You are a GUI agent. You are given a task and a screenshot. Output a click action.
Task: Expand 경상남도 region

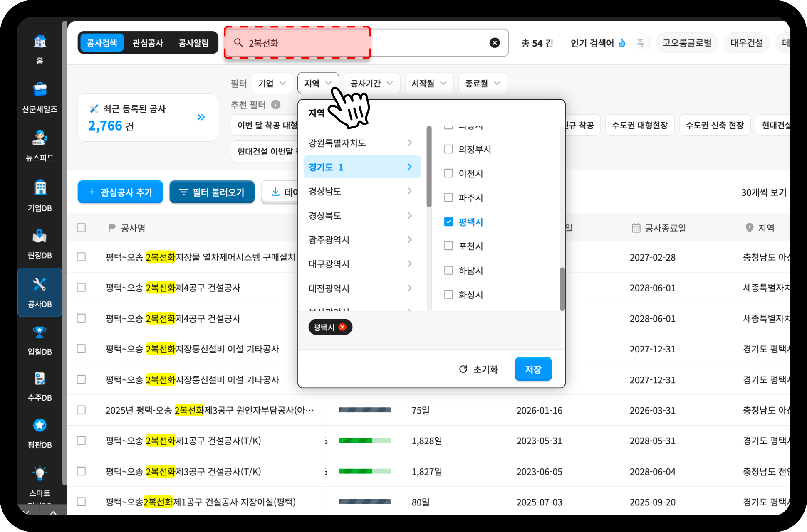click(x=362, y=191)
